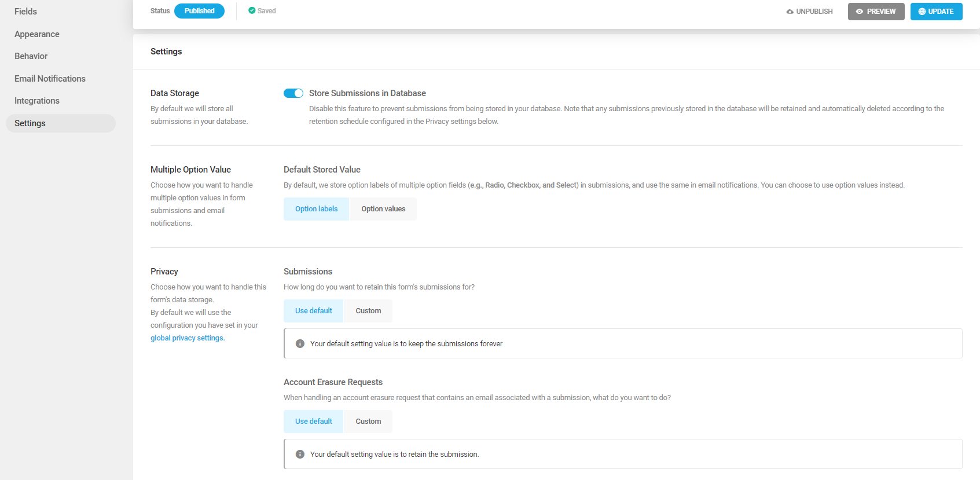
Task: Open Integrations from the sidebar
Action: pyautogui.click(x=37, y=101)
